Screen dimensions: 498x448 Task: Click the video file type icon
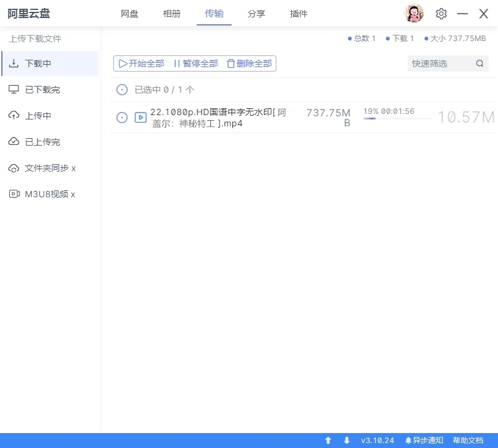[141, 118]
